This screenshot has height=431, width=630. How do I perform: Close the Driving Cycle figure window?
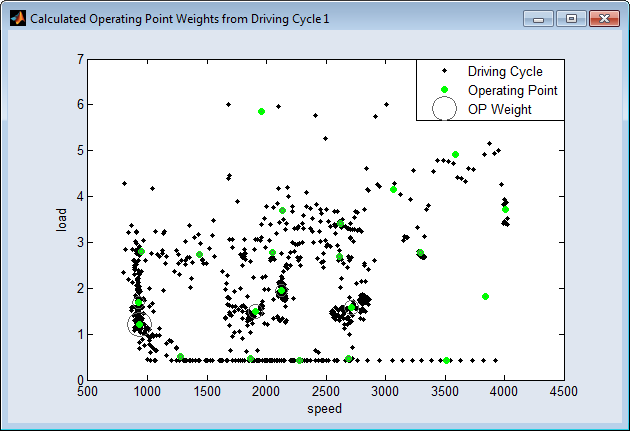604,19
